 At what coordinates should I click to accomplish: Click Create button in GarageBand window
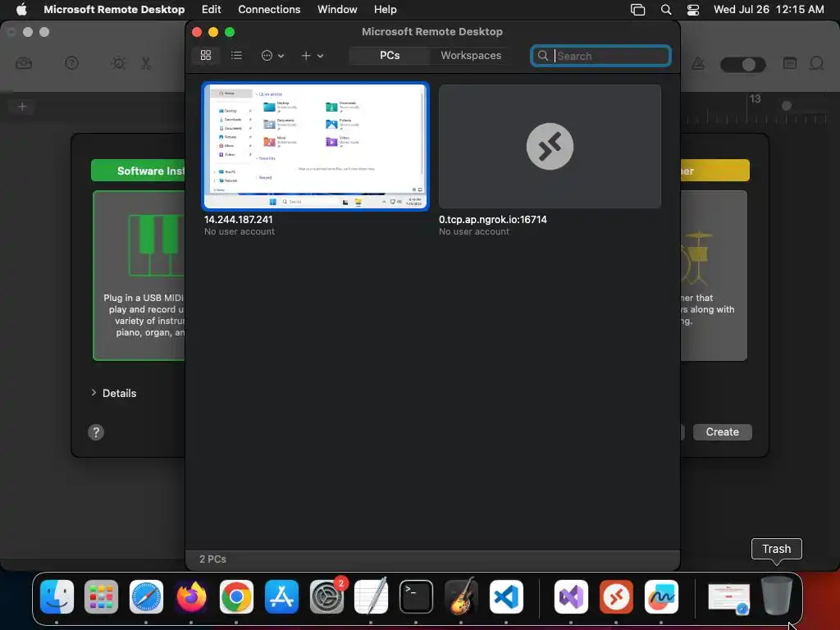pyautogui.click(x=722, y=431)
